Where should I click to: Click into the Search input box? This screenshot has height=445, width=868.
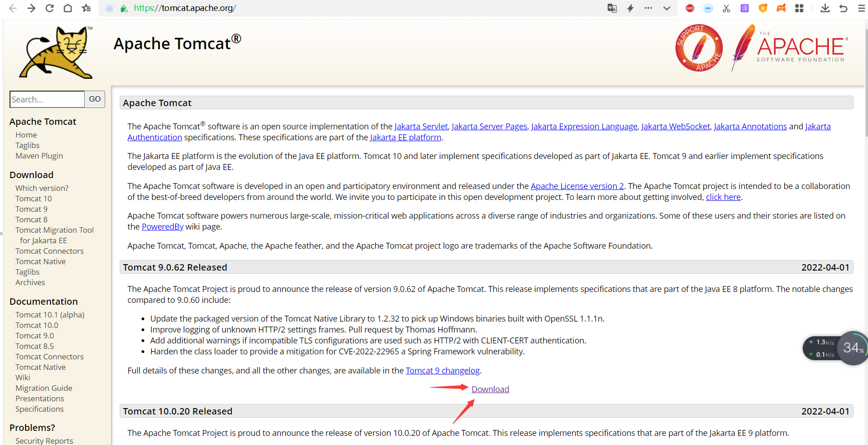coord(47,99)
